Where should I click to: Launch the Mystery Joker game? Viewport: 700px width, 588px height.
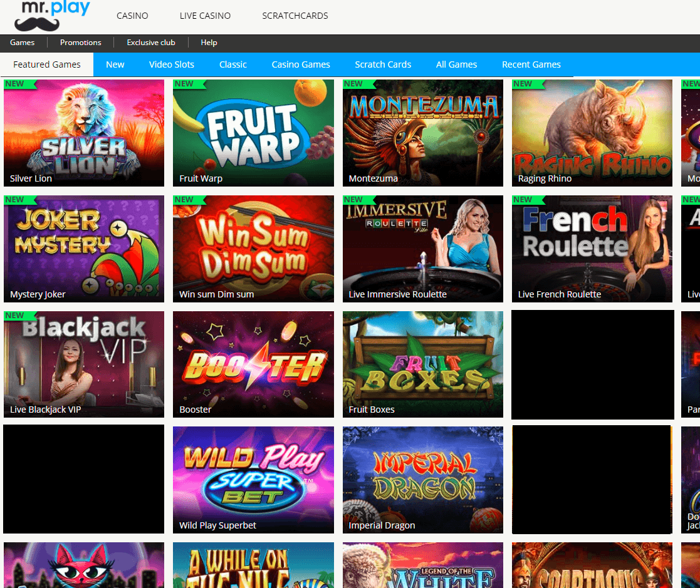click(84, 249)
